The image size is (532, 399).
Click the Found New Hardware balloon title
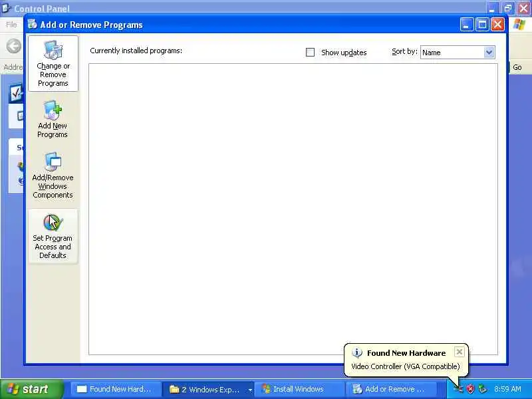point(406,353)
